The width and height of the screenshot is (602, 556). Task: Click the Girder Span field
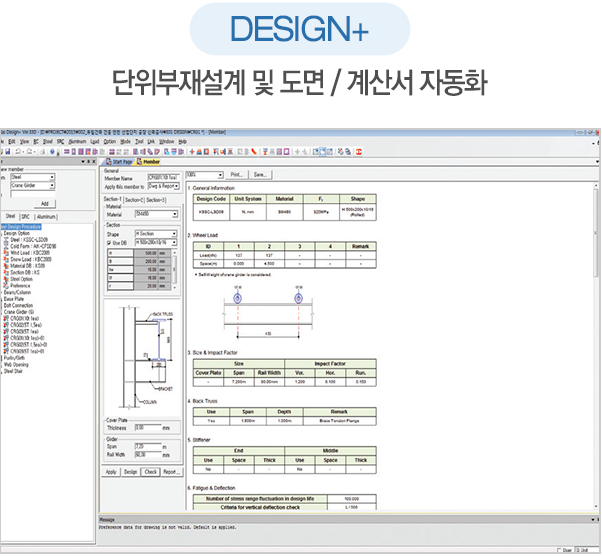[148, 447]
